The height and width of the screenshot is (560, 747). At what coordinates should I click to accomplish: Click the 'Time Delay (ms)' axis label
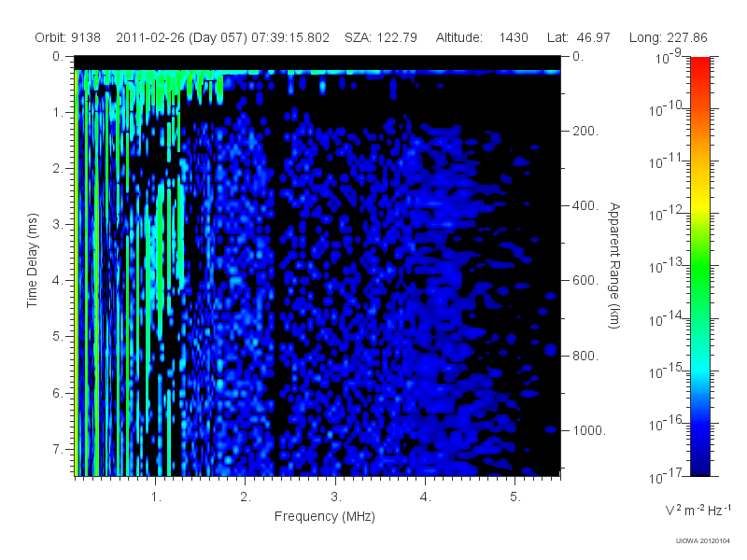pos(32,260)
